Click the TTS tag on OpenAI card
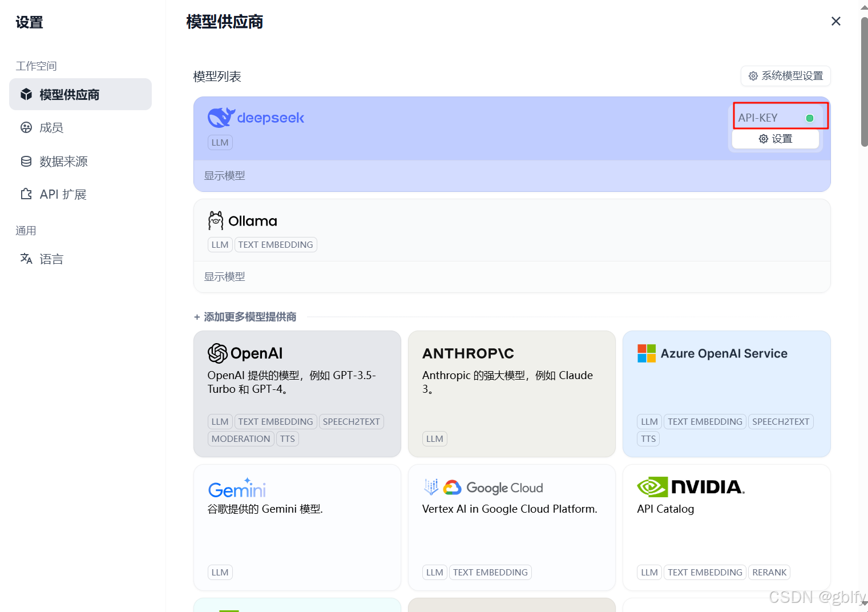The width and height of the screenshot is (868, 612). [288, 439]
